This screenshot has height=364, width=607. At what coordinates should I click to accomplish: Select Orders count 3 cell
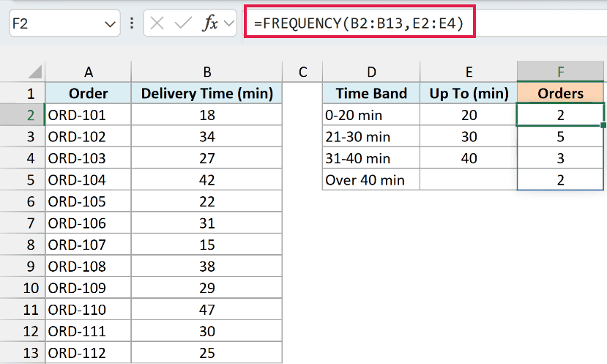(560, 158)
